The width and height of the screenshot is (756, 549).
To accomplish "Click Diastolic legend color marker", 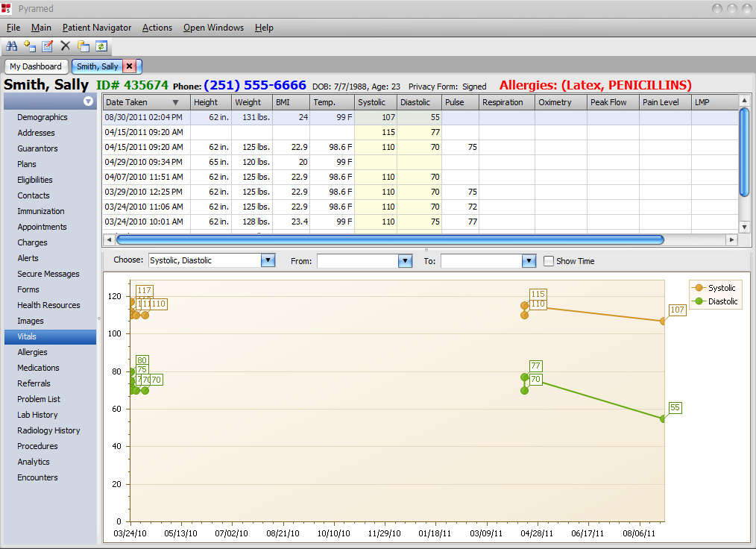I will pyautogui.click(x=699, y=301).
